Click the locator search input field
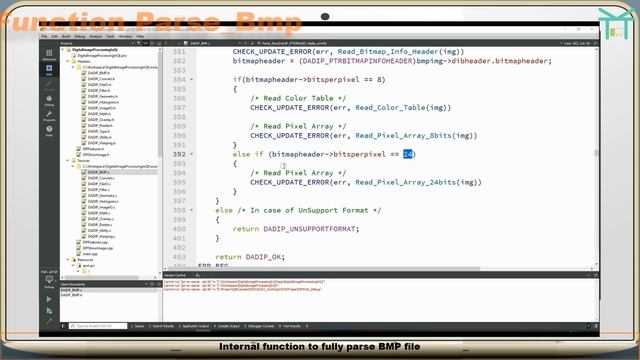The image size is (640, 360). (x=98, y=326)
